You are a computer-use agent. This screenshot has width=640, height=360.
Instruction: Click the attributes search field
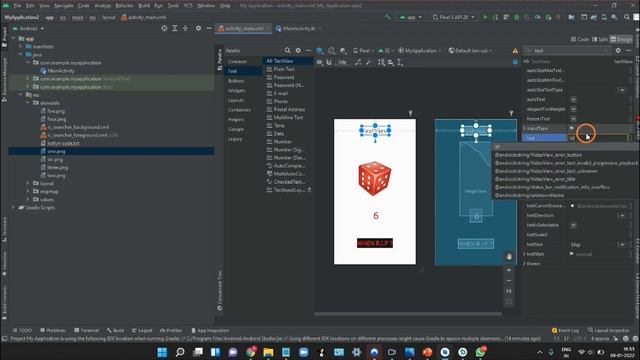pyautogui.click(x=567, y=51)
